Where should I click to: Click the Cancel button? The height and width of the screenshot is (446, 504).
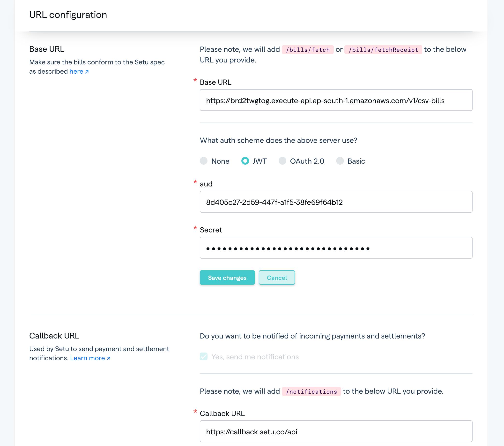point(277,277)
